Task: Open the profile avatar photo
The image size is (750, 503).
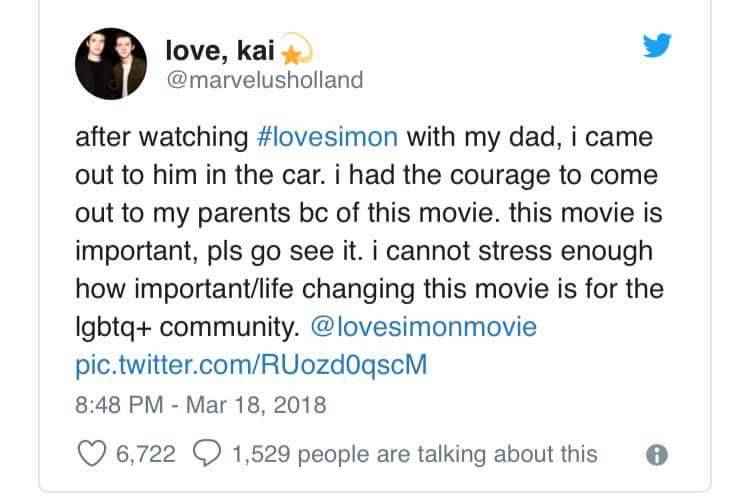Action: (110, 66)
